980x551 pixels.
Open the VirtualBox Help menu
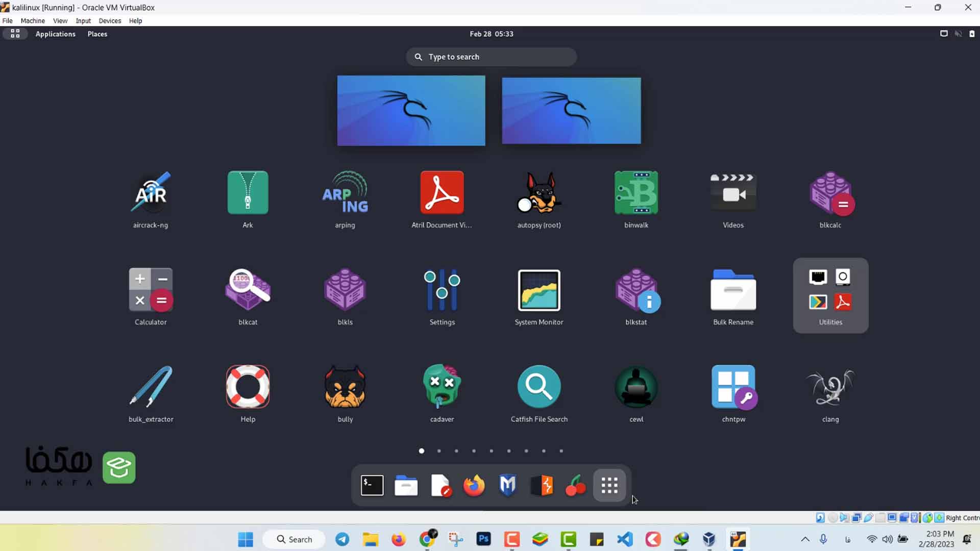click(135, 21)
